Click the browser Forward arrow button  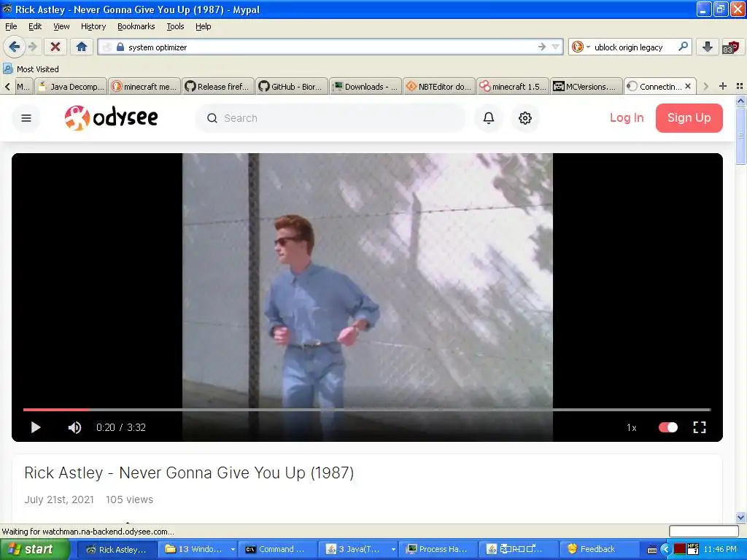point(32,47)
